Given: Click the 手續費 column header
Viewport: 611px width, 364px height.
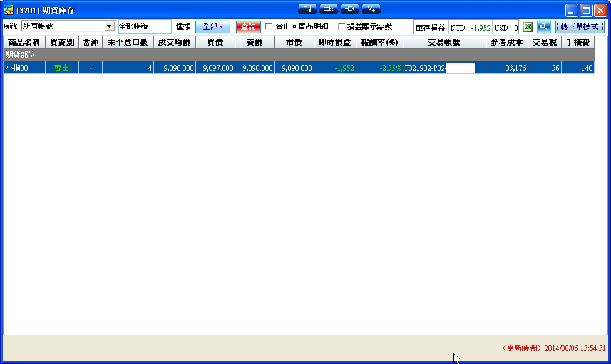Looking at the screenshot, I should tap(578, 43).
